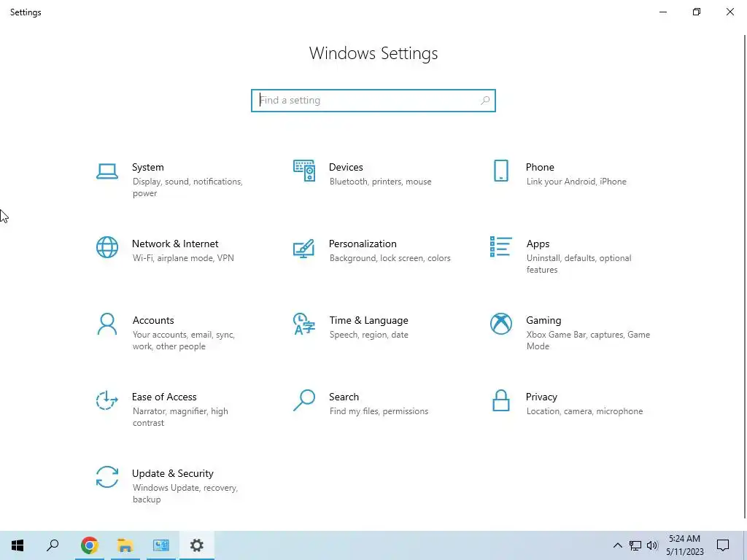747x560 pixels.
Task: Select the Settings gear in taskbar
Action: [x=197, y=545]
